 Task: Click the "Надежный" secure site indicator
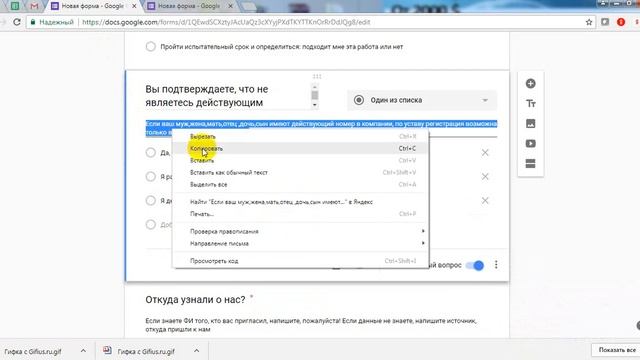[x=52, y=22]
